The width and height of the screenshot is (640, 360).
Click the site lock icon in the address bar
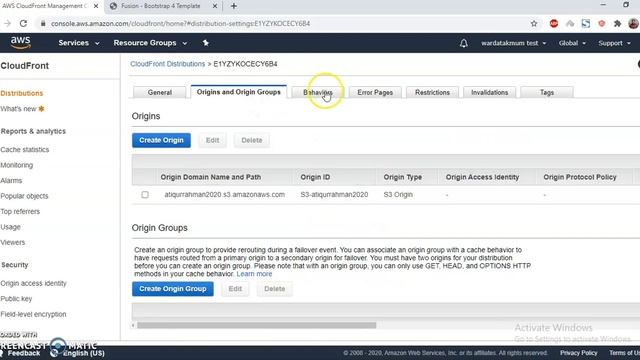point(43,24)
